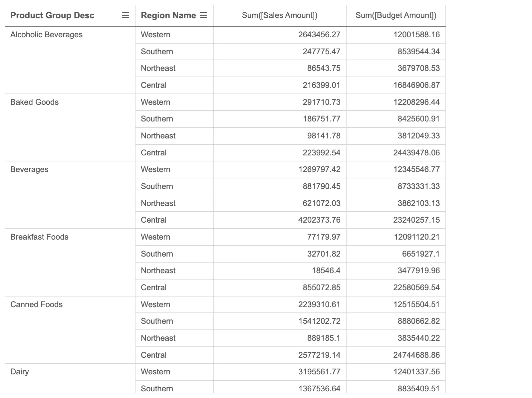Click the Central row under Beverages
The width and height of the screenshot is (532, 398).
click(153, 220)
